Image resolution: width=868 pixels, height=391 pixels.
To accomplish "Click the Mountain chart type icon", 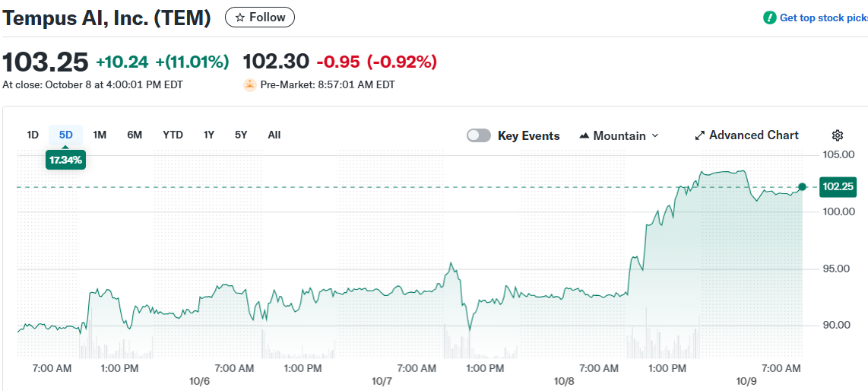I will click(x=584, y=136).
